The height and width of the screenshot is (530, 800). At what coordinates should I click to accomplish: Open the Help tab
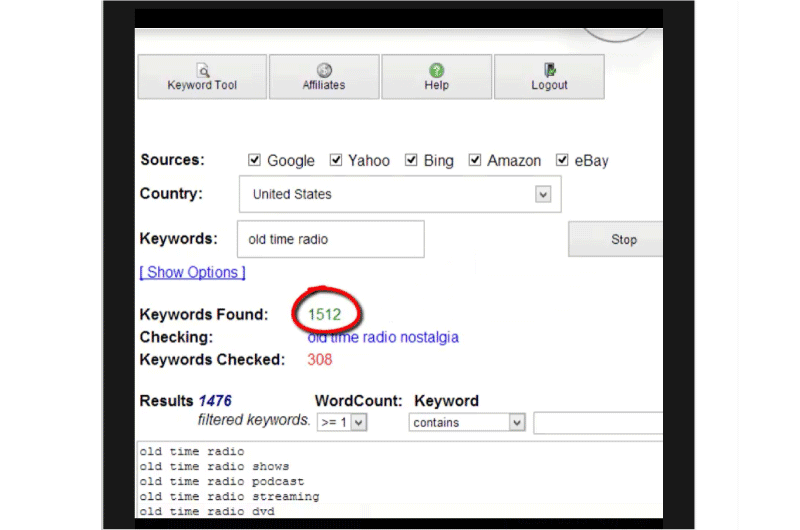coord(437,77)
